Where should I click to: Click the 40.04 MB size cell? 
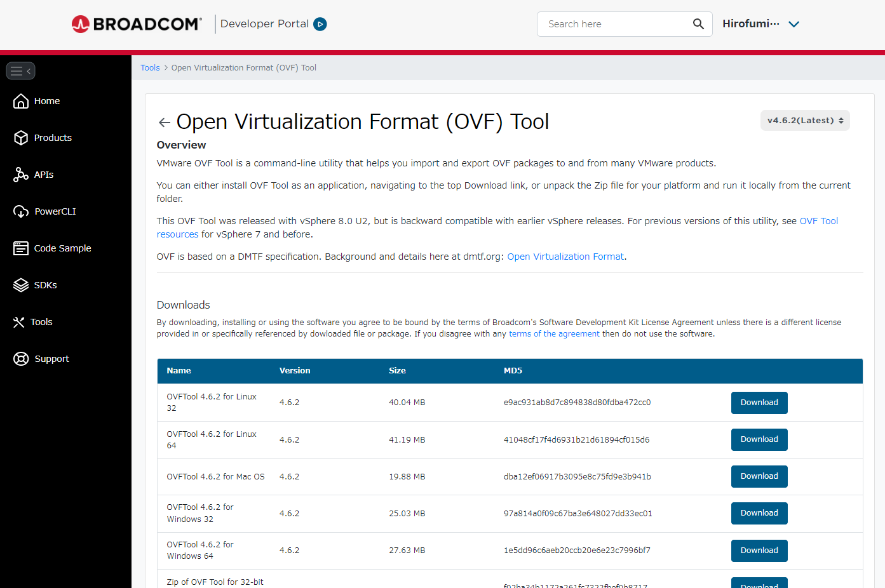[407, 403]
